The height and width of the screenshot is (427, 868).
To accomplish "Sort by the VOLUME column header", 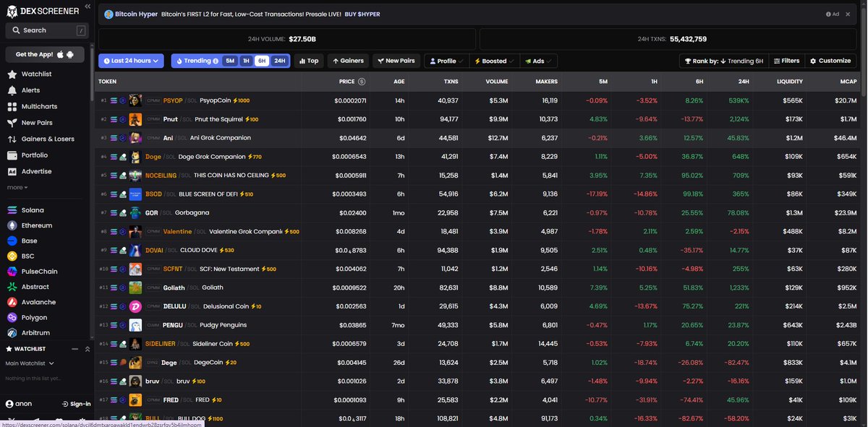I will point(497,82).
